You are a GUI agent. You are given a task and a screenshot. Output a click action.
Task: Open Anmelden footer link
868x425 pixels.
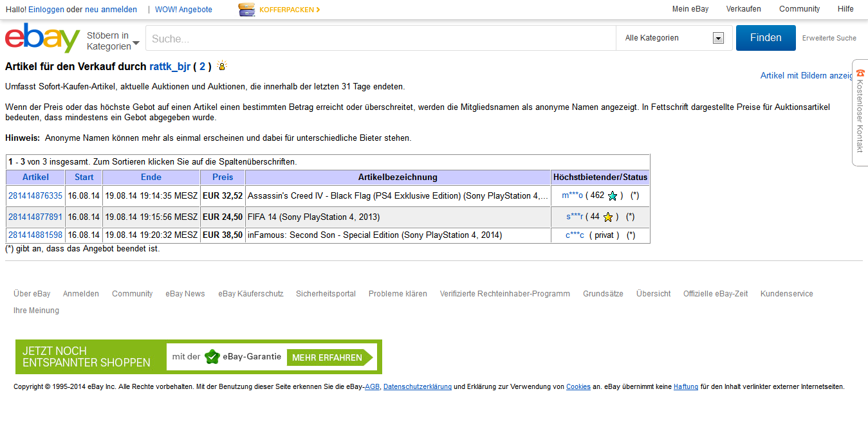(x=81, y=294)
